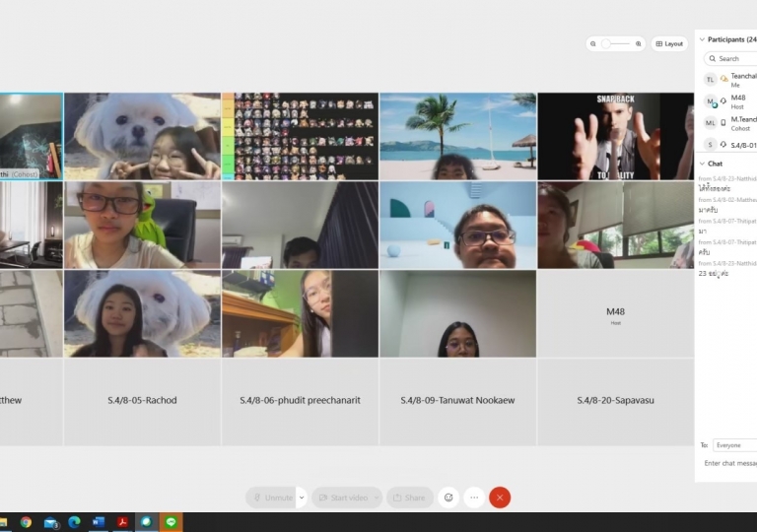The width and height of the screenshot is (757, 532).
Task: Click the Start video button
Action: [343, 498]
